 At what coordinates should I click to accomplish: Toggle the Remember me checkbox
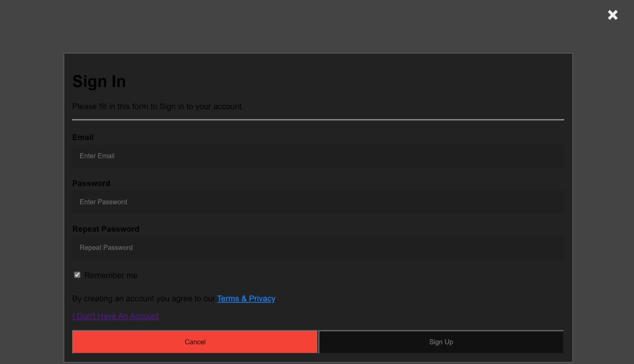pyautogui.click(x=77, y=275)
